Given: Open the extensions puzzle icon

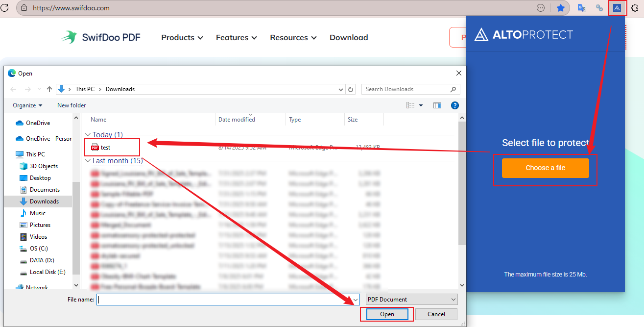Looking at the screenshot, I should pyautogui.click(x=636, y=8).
